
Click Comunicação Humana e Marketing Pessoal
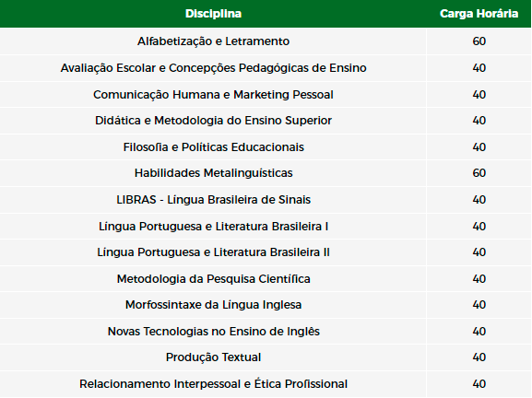tap(213, 94)
